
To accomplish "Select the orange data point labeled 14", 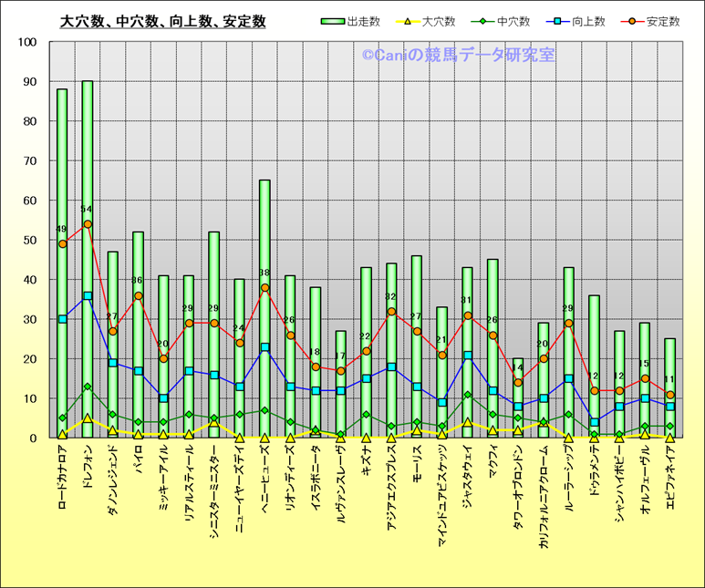I will [x=518, y=383].
